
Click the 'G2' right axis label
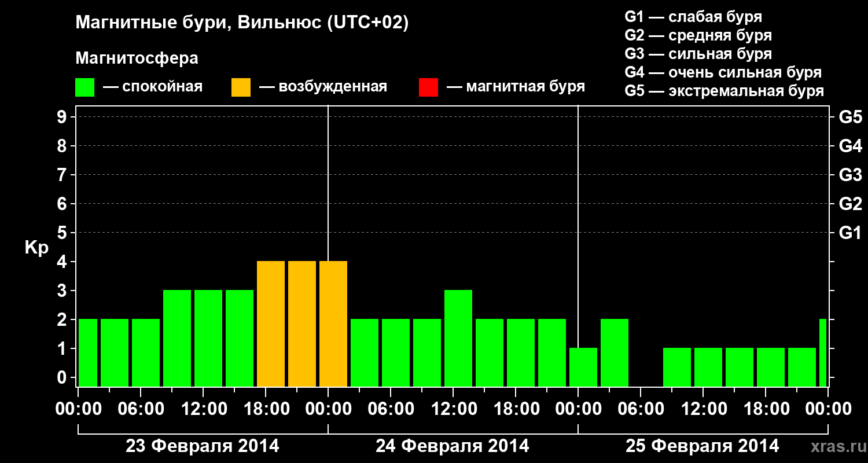coord(850,204)
